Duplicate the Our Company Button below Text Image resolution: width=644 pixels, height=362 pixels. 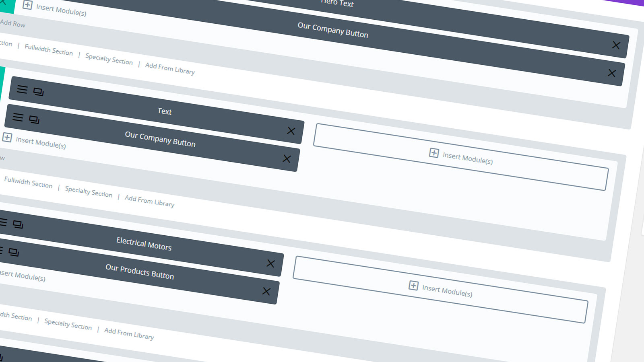34,119
